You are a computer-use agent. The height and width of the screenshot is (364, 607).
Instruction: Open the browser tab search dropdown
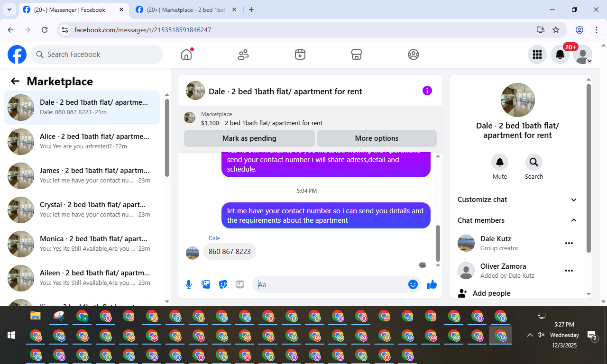9,9
